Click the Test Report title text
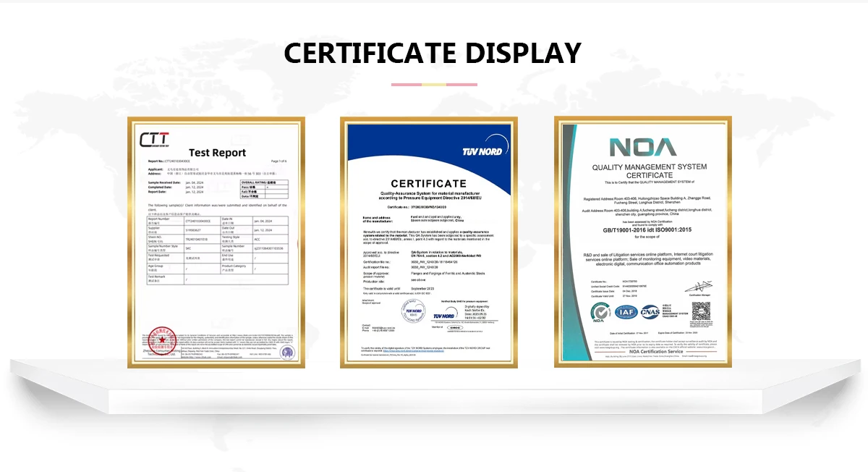The height and width of the screenshot is (472, 868). (x=217, y=153)
